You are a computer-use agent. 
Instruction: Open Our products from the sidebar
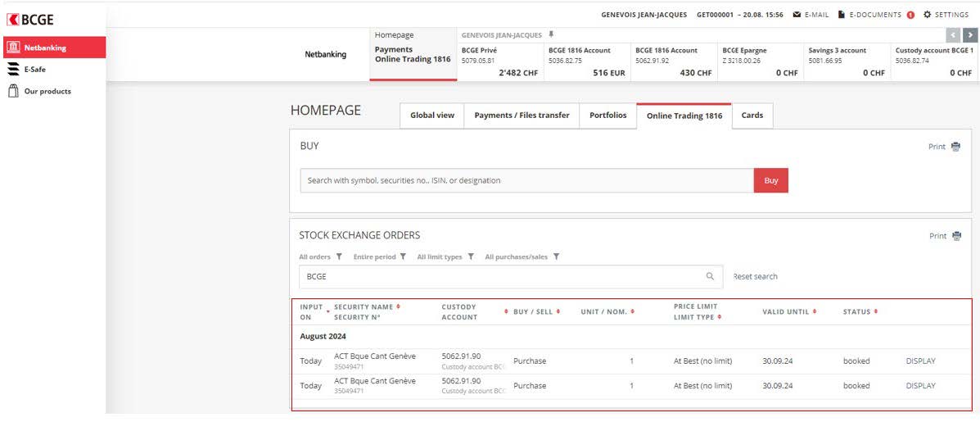pos(38,91)
